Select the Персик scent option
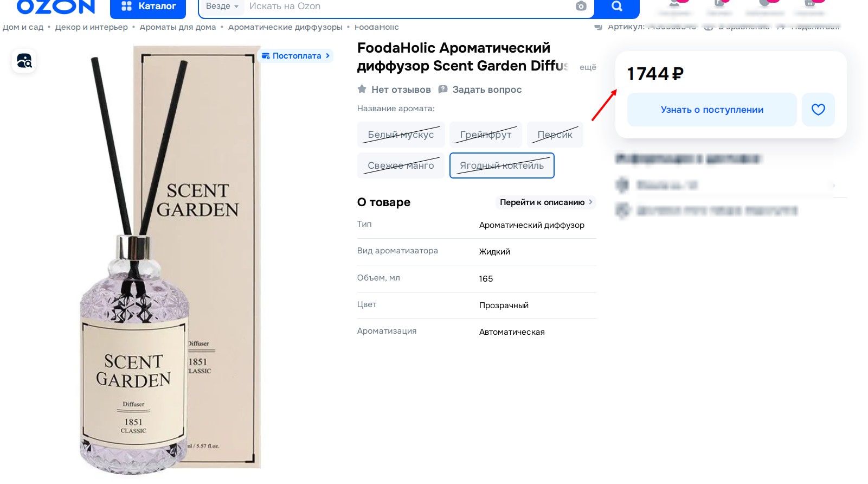The image size is (868, 484). pyautogui.click(x=555, y=135)
